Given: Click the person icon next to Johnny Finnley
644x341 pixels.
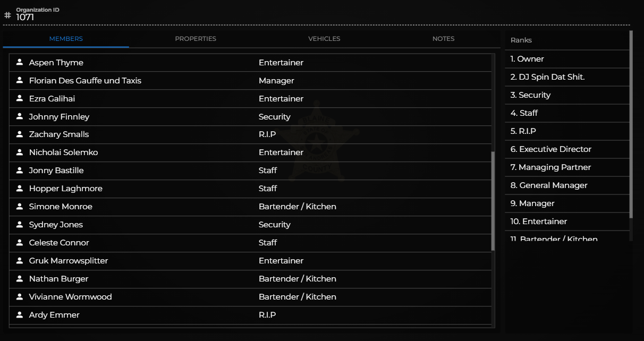Looking at the screenshot, I should click(20, 116).
